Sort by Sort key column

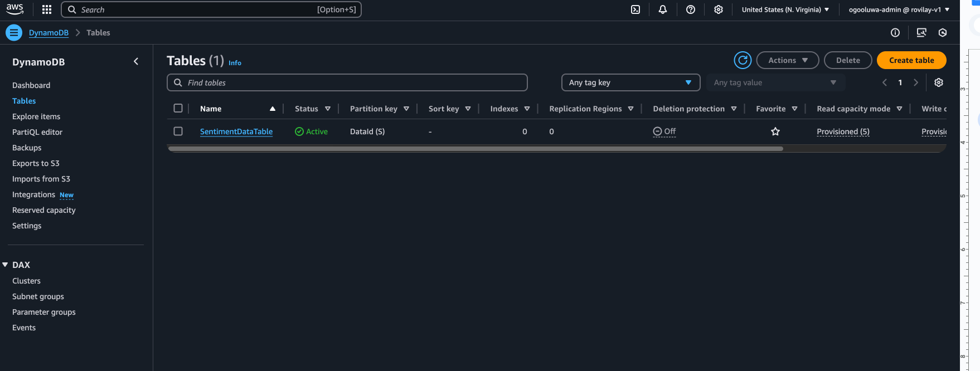468,109
